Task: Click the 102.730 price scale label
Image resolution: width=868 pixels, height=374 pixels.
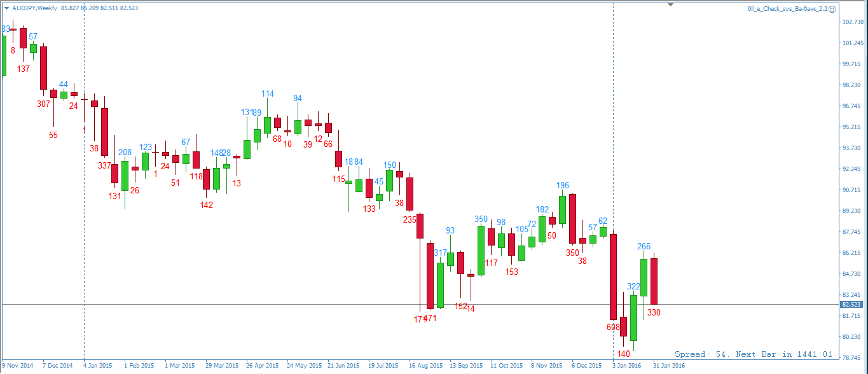Action: [852, 22]
